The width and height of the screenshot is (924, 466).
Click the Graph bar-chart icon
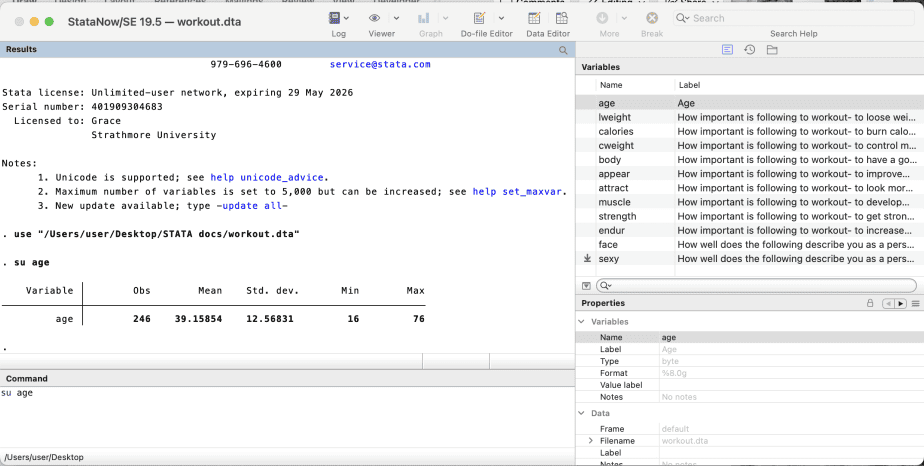pyautogui.click(x=423, y=18)
